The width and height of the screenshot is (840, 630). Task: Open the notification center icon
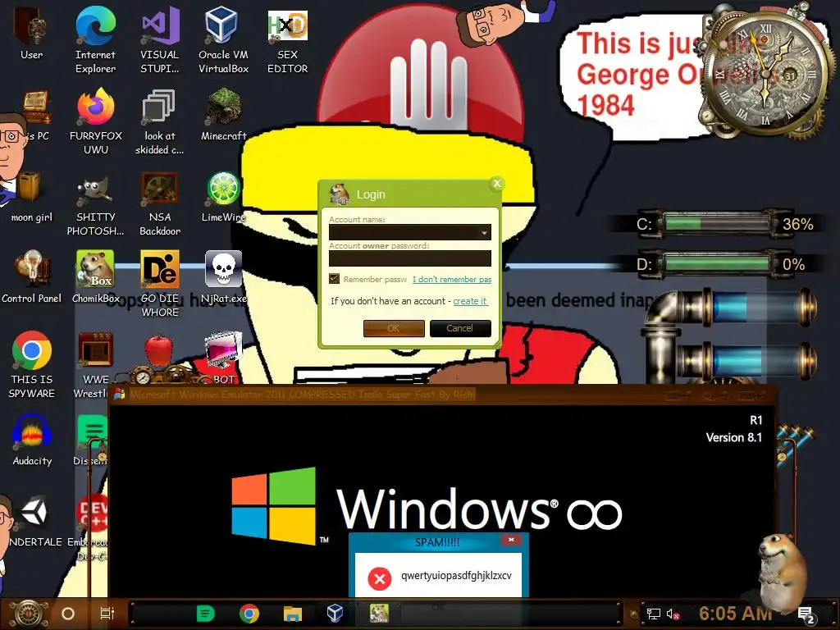point(806,615)
